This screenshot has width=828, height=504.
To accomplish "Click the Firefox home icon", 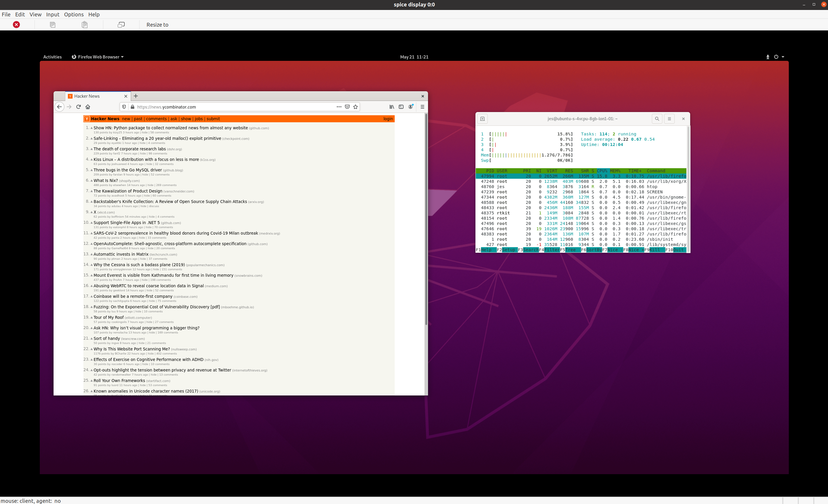I will (x=88, y=107).
